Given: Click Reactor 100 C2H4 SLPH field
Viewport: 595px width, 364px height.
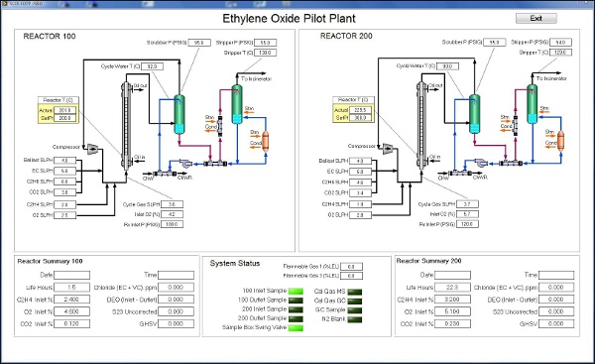Looking at the screenshot, I should click(x=64, y=204).
